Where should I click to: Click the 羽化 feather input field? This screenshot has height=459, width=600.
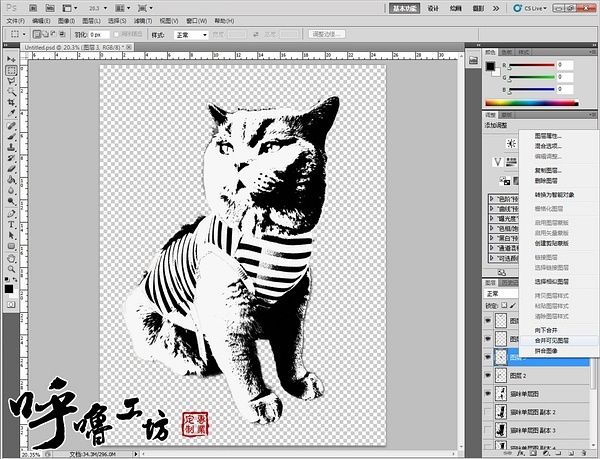coord(99,34)
